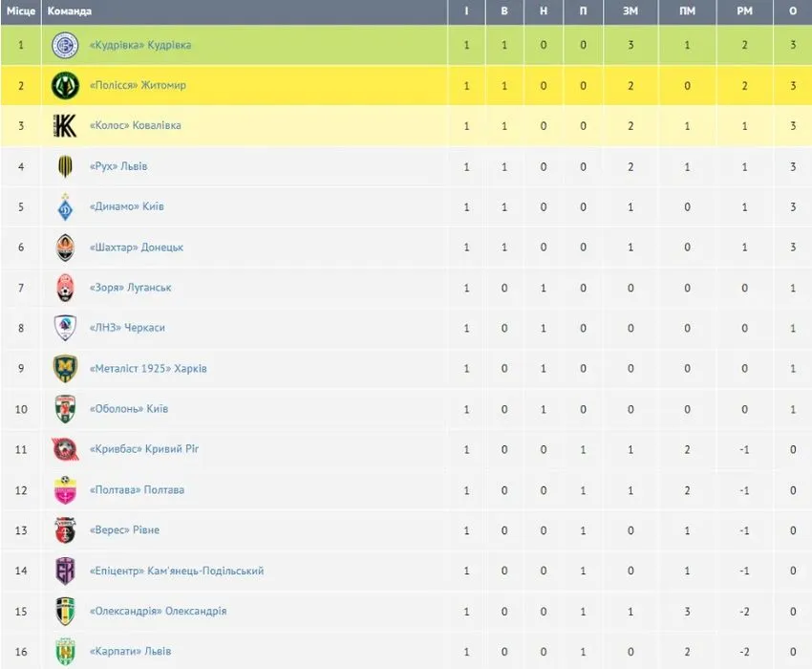Click the Obolon Kyiv crest

tap(65, 409)
